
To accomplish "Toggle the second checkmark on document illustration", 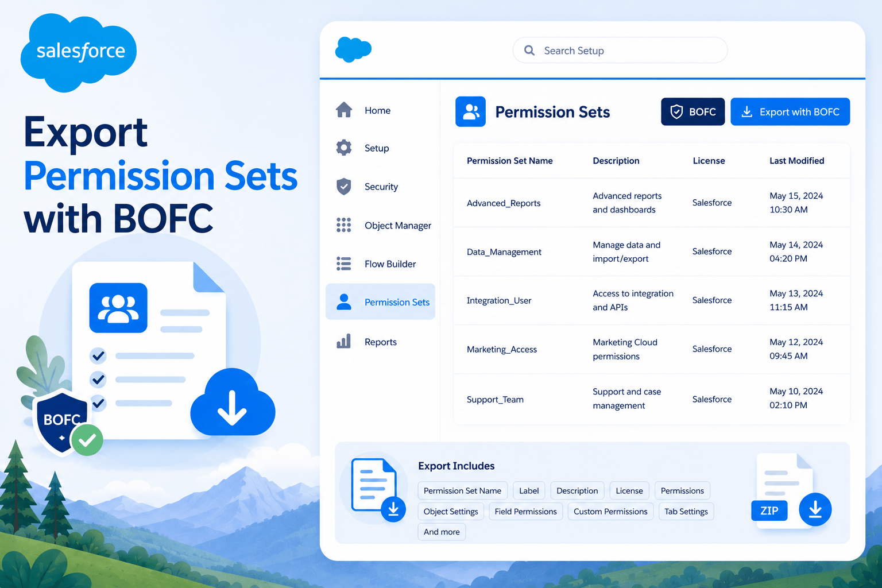I will [x=98, y=379].
